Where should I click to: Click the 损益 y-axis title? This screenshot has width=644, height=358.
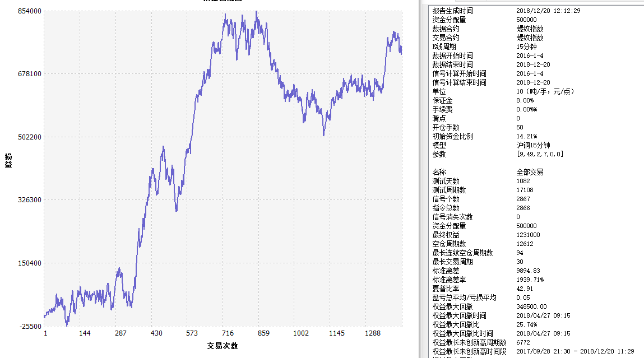pyautogui.click(x=8, y=160)
